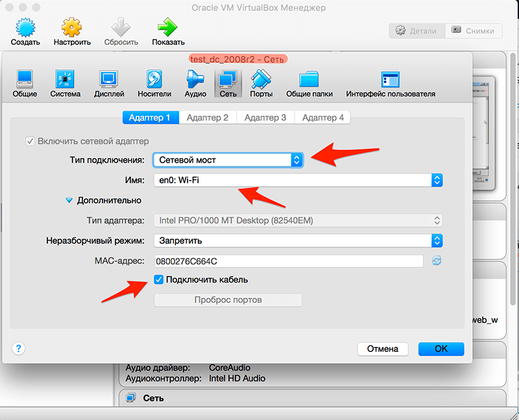Switch to Адаптер 2 tab
Image resolution: width=519 pixels, height=420 pixels.
coord(208,117)
